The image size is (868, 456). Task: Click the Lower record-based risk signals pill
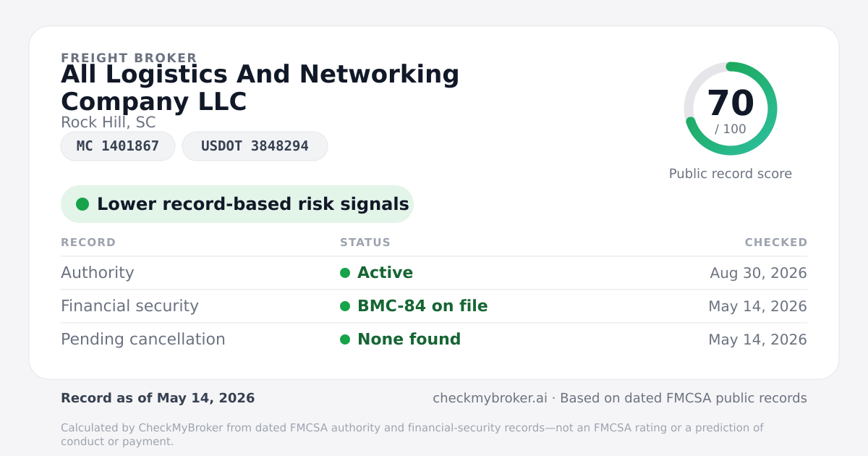(237, 204)
